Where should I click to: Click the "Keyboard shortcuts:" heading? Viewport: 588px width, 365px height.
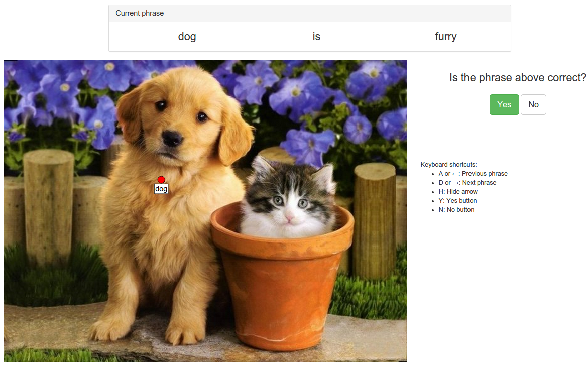[x=448, y=165]
